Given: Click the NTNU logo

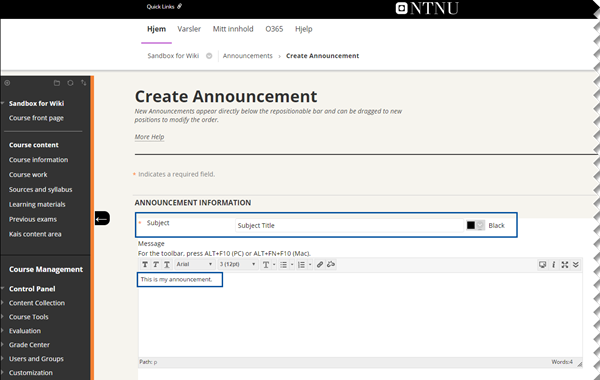Looking at the screenshot, I should [x=427, y=8].
